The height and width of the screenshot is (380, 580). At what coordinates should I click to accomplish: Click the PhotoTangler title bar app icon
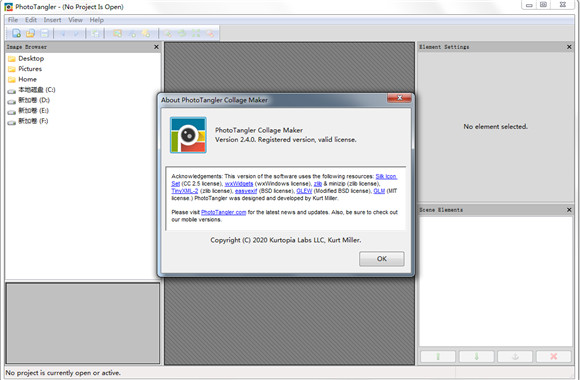pyautogui.click(x=9, y=7)
